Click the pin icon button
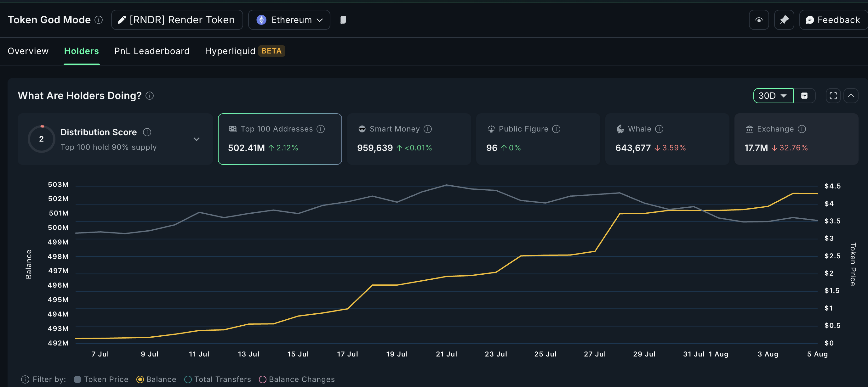The image size is (868, 387). coord(784,20)
